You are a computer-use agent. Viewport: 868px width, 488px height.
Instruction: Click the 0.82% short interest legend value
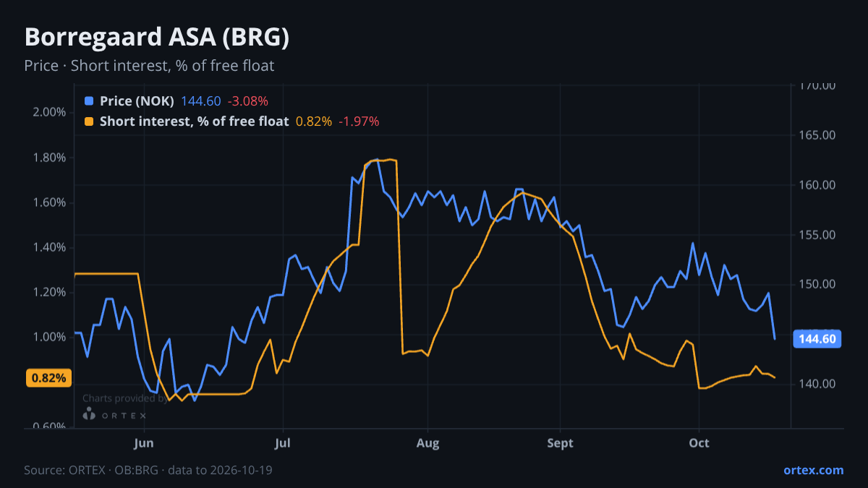[x=314, y=121]
